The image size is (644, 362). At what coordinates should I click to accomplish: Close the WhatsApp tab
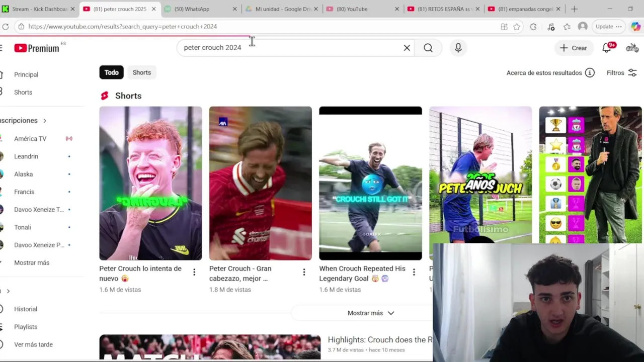[x=234, y=9]
